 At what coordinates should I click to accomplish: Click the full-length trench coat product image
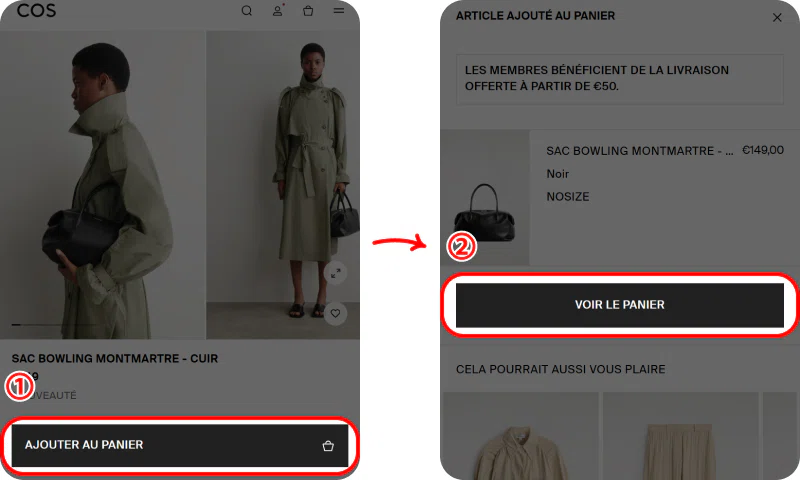283,185
